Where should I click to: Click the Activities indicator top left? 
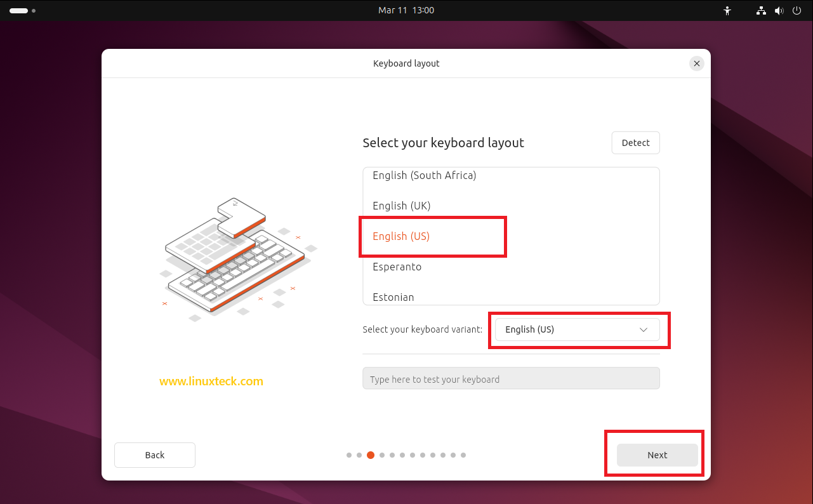coord(19,10)
